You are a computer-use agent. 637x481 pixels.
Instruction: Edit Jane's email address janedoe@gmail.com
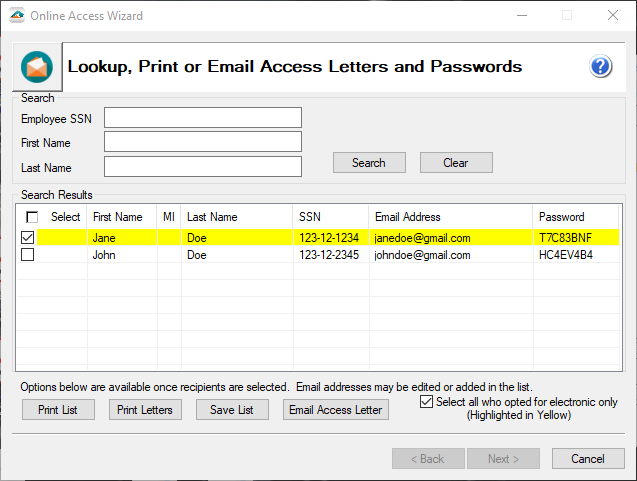click(422, 238)
